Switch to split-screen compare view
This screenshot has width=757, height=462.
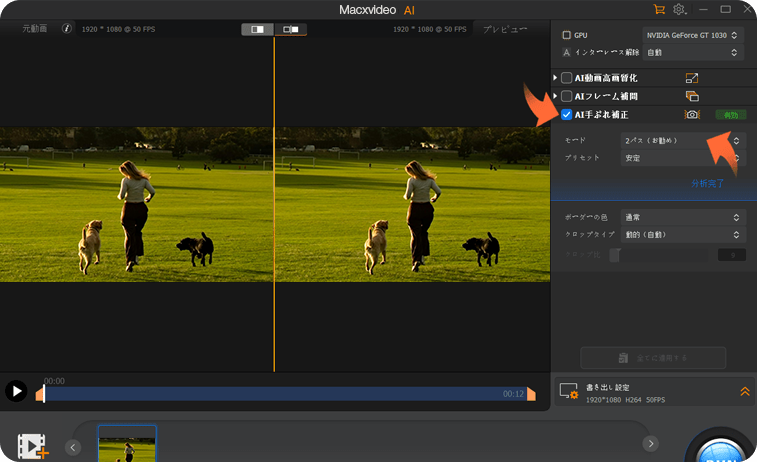(257, 29)
